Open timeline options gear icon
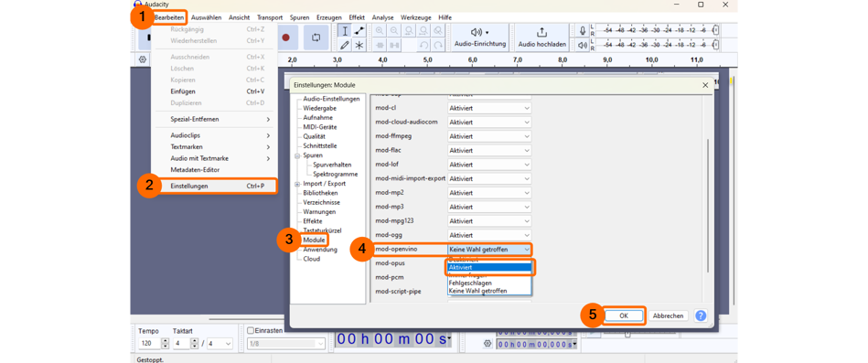The image size is (868, 363). pos(143,59)
